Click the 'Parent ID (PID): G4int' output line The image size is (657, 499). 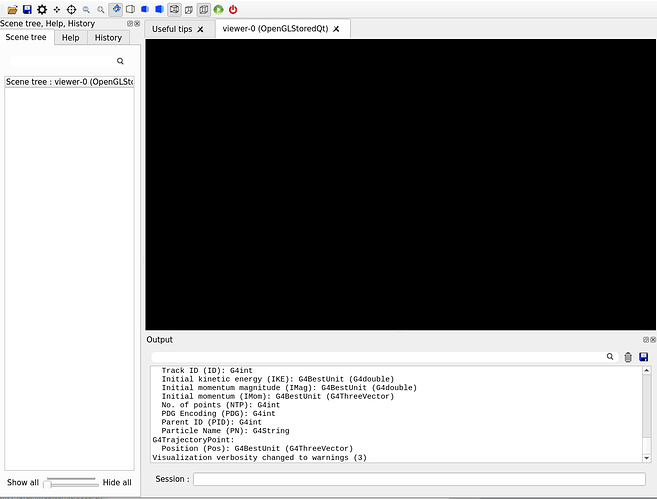point(212,422)
